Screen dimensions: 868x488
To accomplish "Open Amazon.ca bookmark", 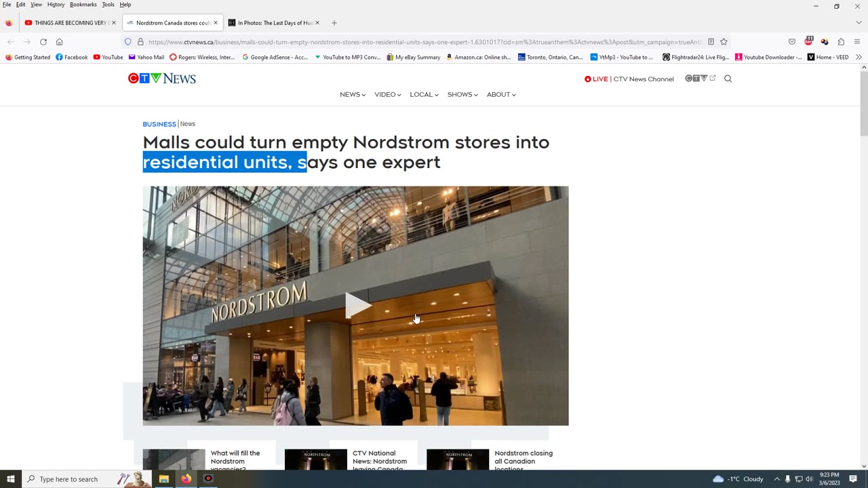I will tap(478, 57).
